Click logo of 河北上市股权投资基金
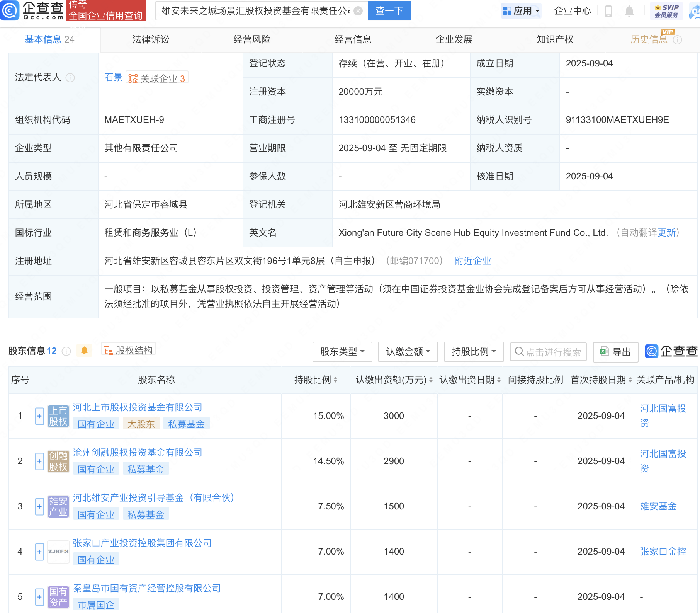 [x=58, y=416]
